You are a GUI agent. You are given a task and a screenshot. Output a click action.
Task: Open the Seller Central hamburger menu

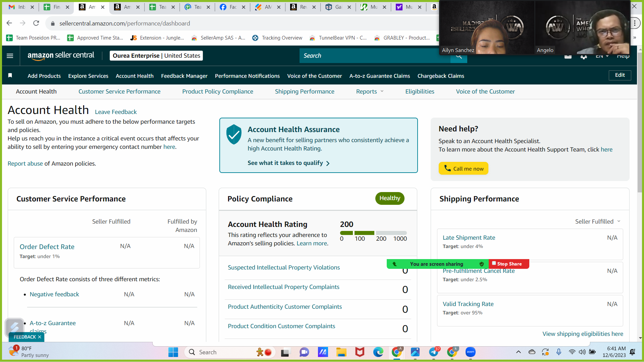10,56
